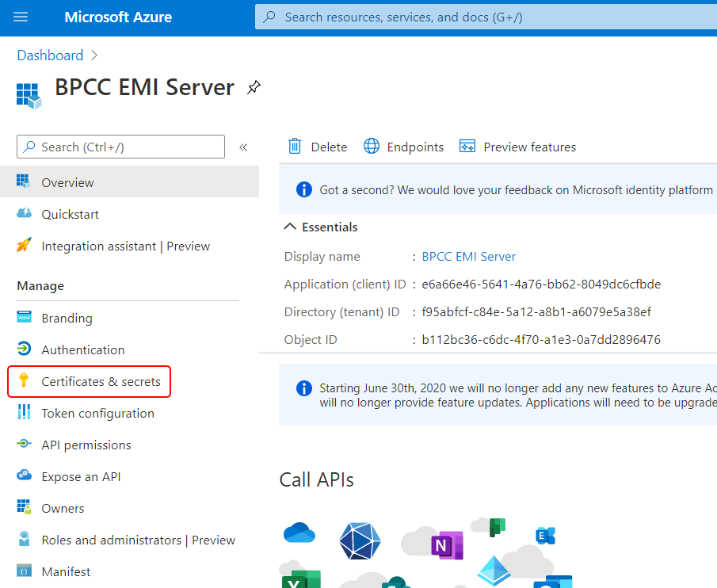Click the feedback banner info icon
This screenshot has width=717, height=588.
(x=304, y=189)
